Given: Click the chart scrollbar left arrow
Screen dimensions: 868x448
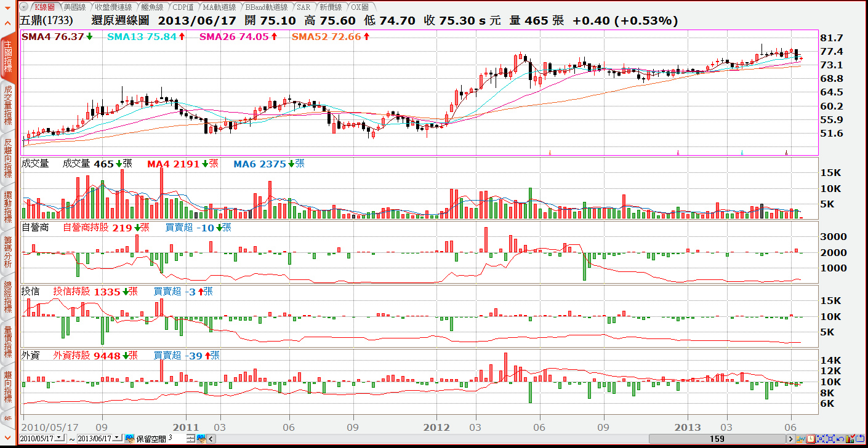Looking at the screenshot, I should (211, 438).
